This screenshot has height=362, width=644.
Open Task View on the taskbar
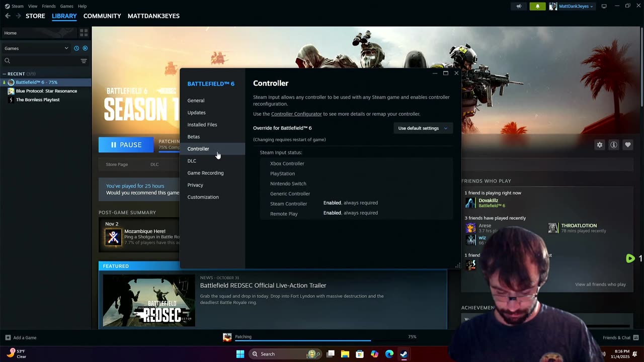(331, 354)
